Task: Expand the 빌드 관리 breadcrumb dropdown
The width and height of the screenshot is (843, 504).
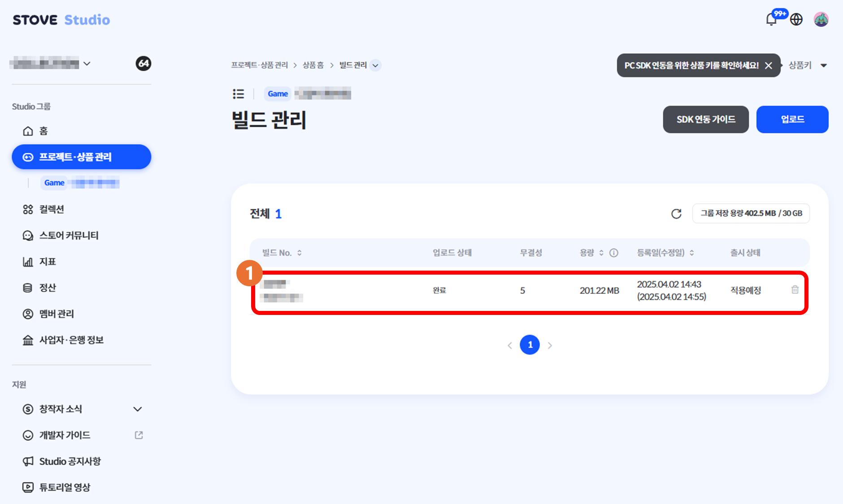Action: pyautogui.click(x=376, y=65)
